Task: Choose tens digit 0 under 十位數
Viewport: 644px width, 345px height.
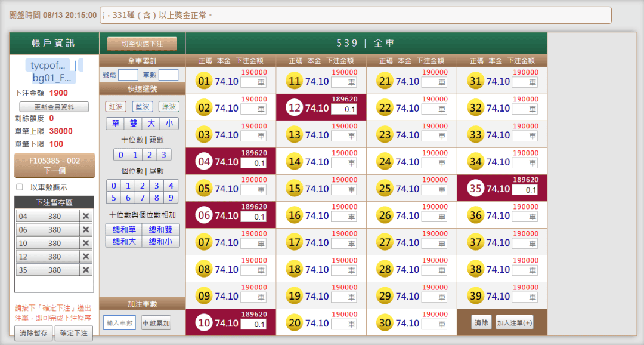Action: [x=120, y=155]
